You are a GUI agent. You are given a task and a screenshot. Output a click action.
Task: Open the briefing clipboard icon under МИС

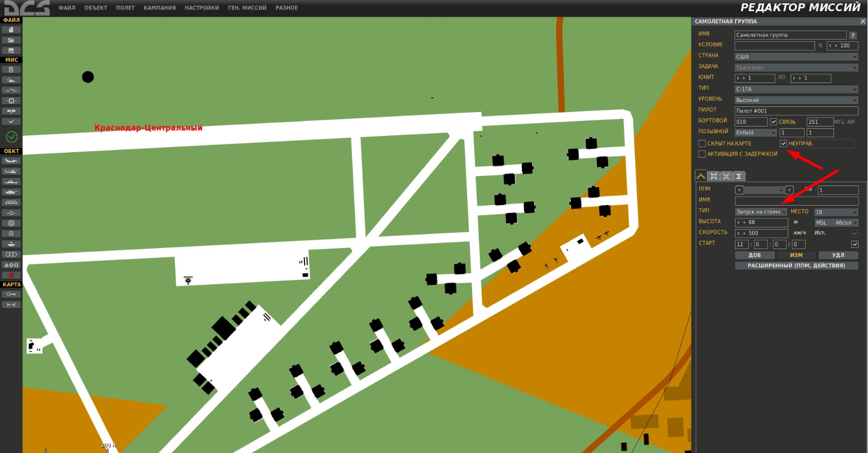tap(11, 70)
